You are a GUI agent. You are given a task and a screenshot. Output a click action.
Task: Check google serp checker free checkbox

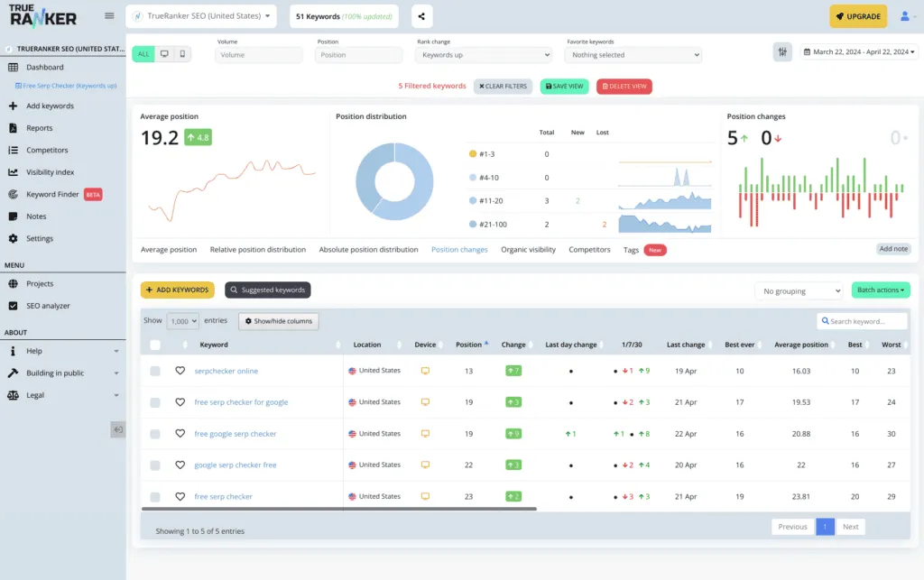(155, 465)
